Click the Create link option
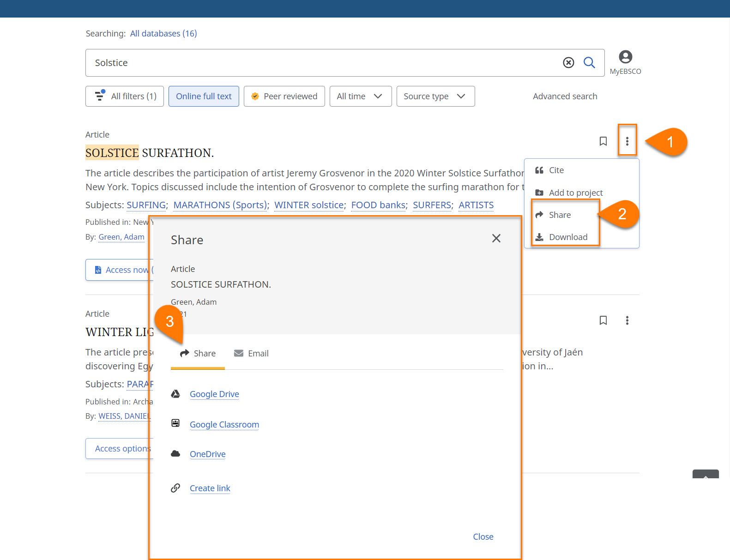The height and width of the screenshot is (560, 730). click(210, 488)
